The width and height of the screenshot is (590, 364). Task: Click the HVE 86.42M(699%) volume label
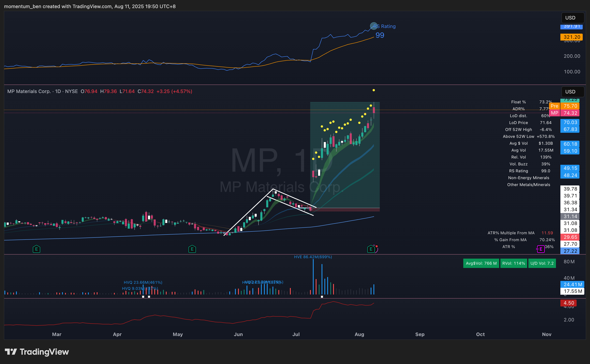313,257
